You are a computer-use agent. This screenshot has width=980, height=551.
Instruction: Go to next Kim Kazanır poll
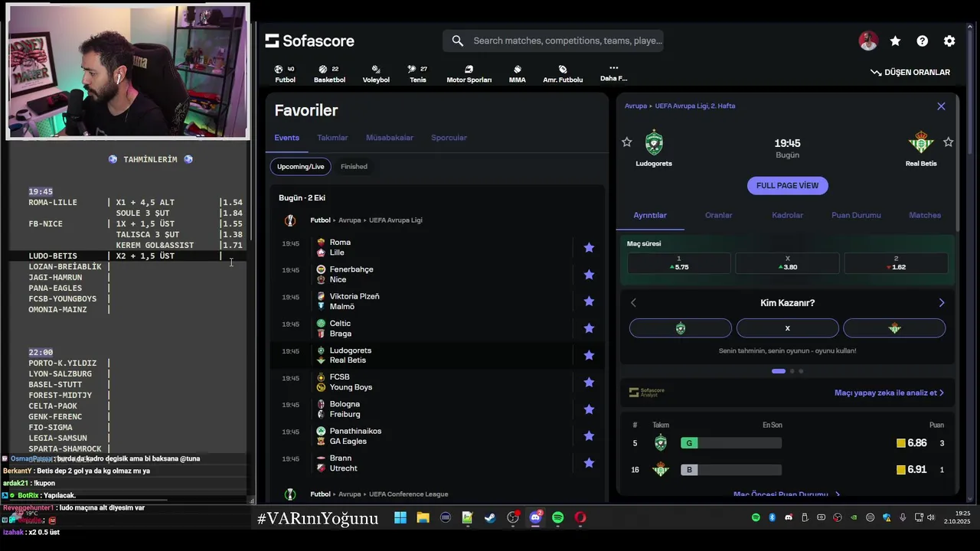point(942,303)
